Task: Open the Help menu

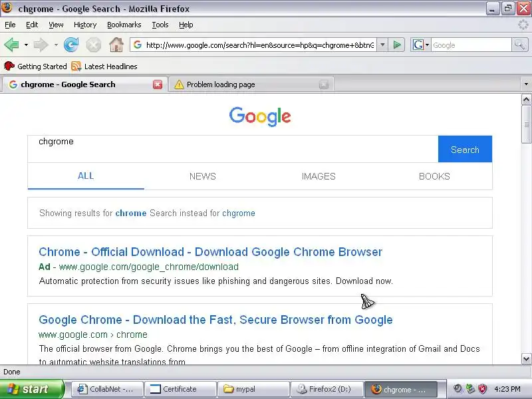Action: click(x=186, y=25)
